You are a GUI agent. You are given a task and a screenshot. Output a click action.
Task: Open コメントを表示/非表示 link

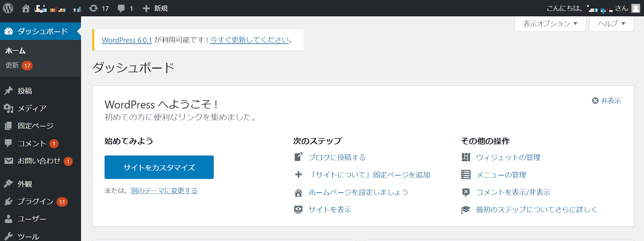point(513,192)
